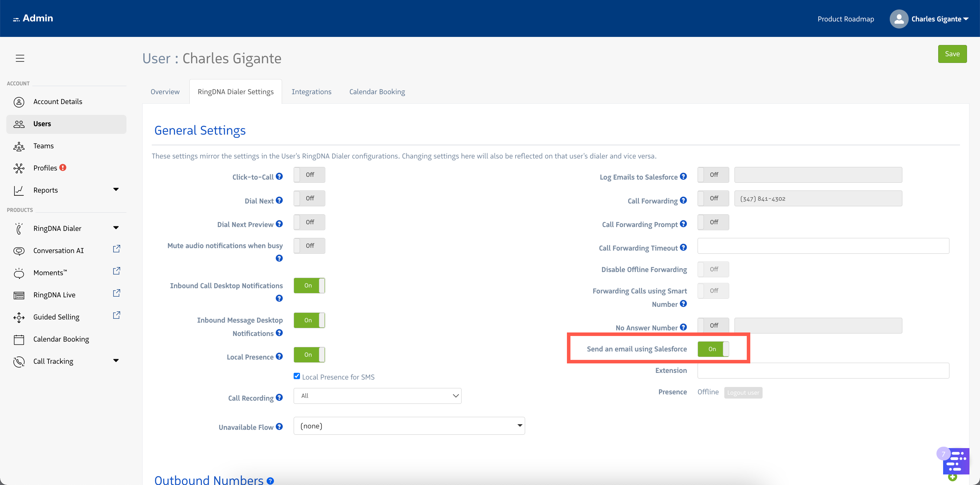
Task: Open Guided Selling external link icon
Action: 116,315
